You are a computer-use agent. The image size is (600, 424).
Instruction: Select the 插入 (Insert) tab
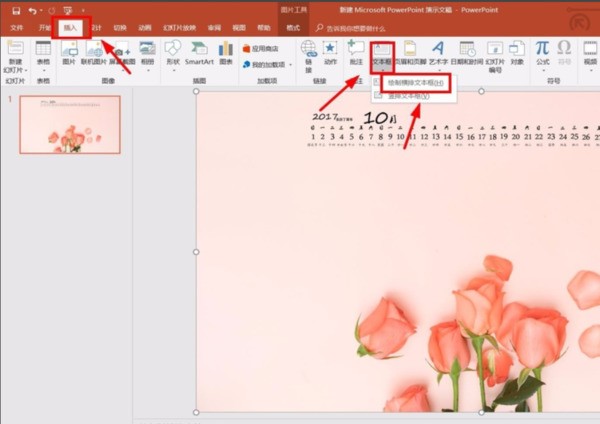point(70,28)
